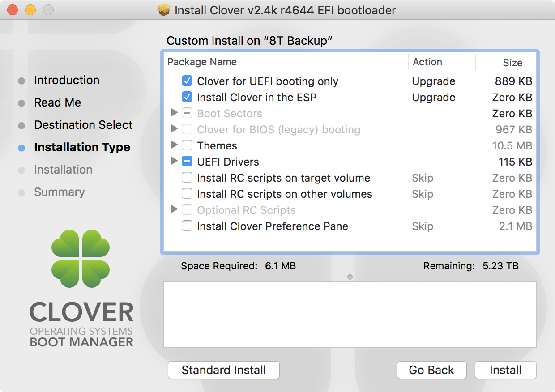The image size is (555, 392).
Task: Click the Space Required 6.1 MB text
Action: pyautogui.click(x=238, y=266)
